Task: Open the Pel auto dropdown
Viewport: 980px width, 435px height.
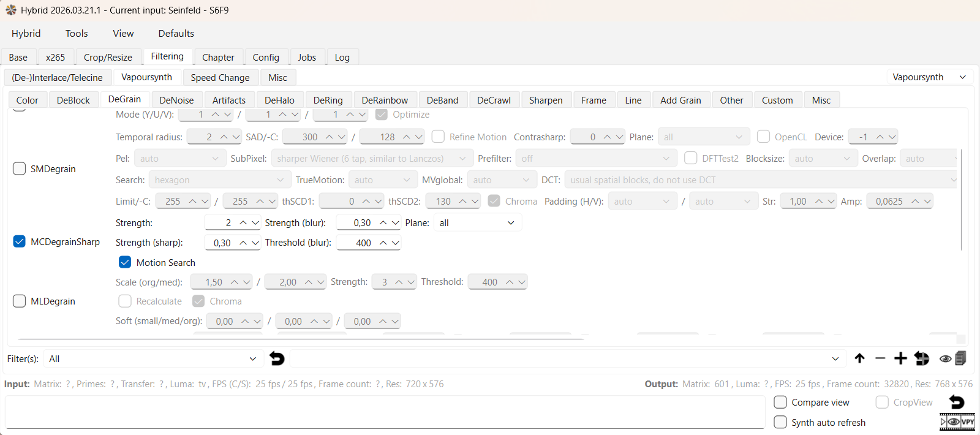Action: pos(180,159)
